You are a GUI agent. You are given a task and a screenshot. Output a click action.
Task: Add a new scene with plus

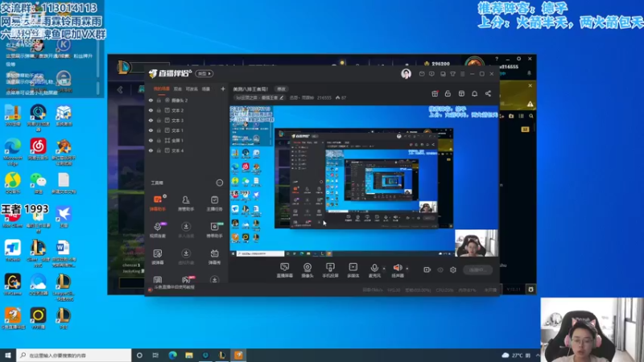223,88
